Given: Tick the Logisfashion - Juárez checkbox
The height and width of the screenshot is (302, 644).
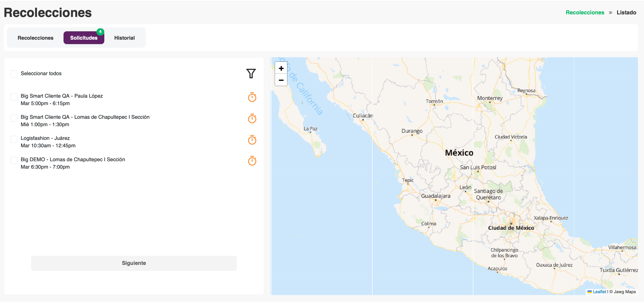Looking at the screenshot, I should point(14,139).
